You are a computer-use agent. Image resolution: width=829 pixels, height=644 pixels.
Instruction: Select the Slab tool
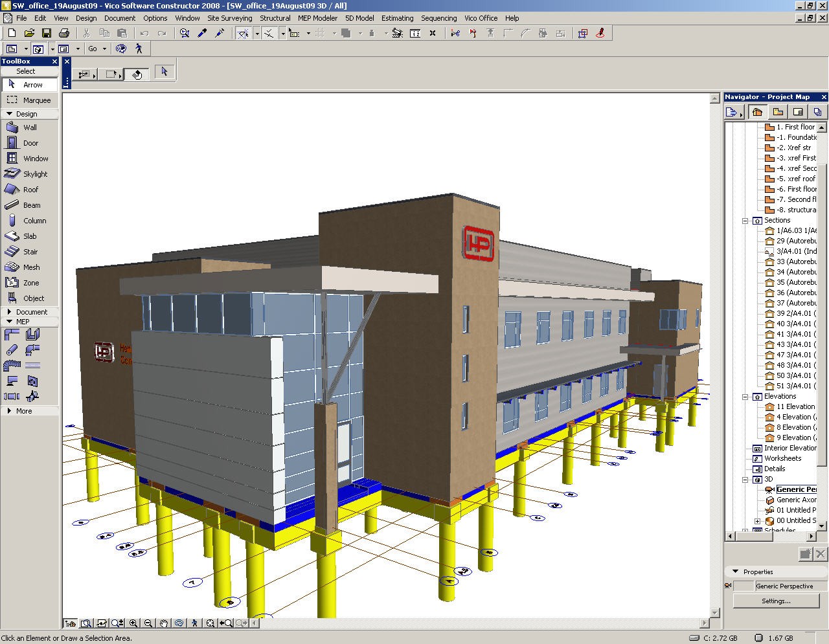click(30, 236)
